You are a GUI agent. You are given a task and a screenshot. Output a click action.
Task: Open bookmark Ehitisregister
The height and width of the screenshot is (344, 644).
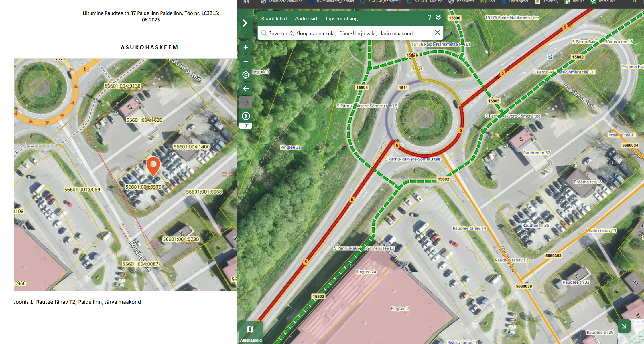click(515, 1)
